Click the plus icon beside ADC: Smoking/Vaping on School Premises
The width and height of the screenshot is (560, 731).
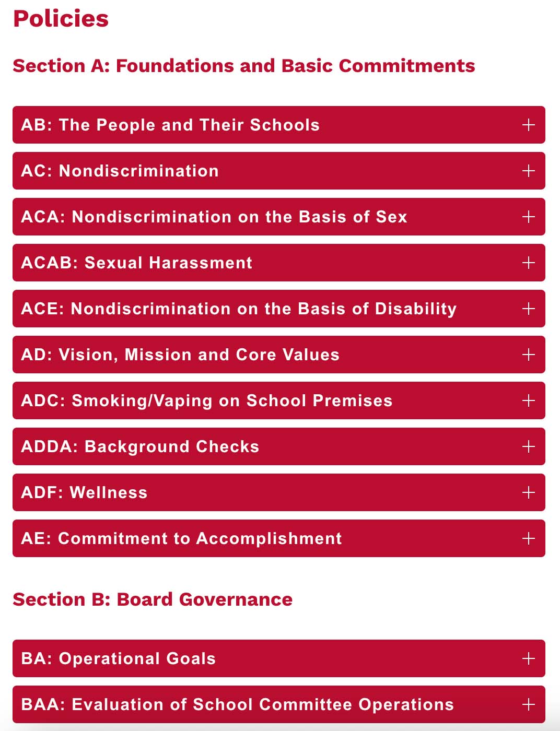pos(528,400)
